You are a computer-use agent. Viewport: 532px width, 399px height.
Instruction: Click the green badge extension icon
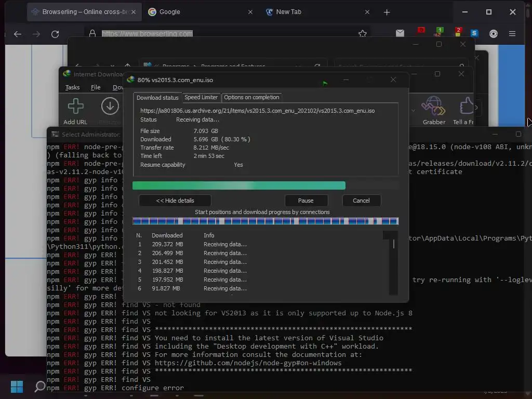coord(438,32)
